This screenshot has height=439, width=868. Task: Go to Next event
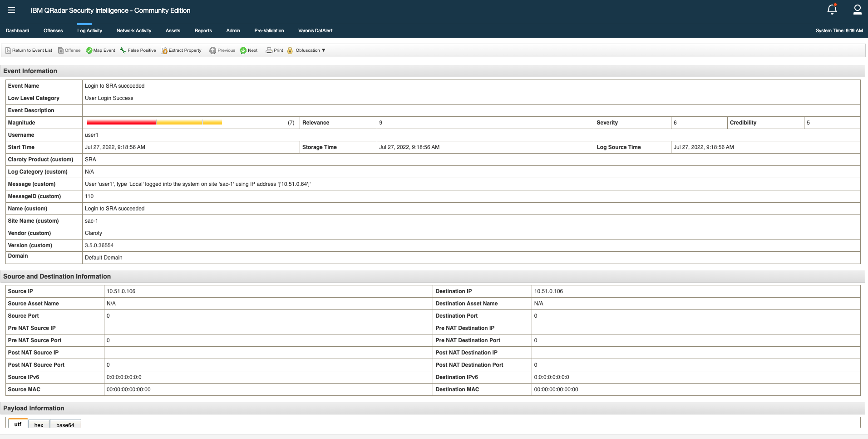(x=249, y=50)
